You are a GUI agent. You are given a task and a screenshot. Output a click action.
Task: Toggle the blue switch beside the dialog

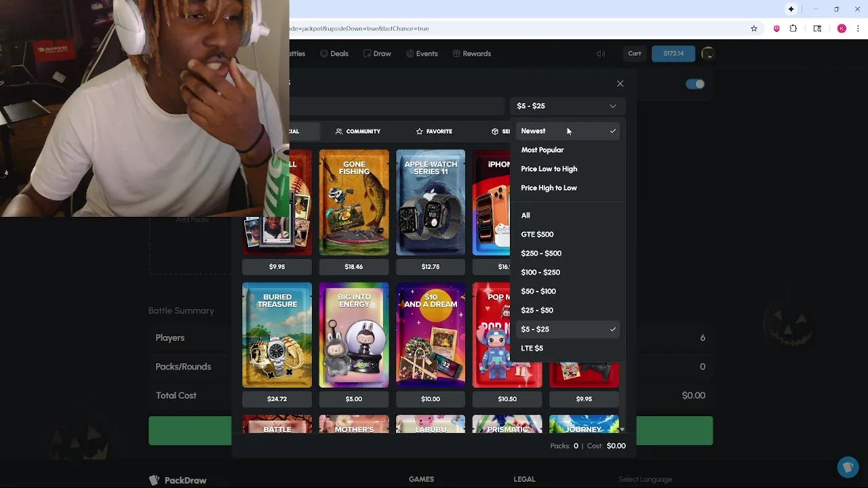[x=695, y=84]
